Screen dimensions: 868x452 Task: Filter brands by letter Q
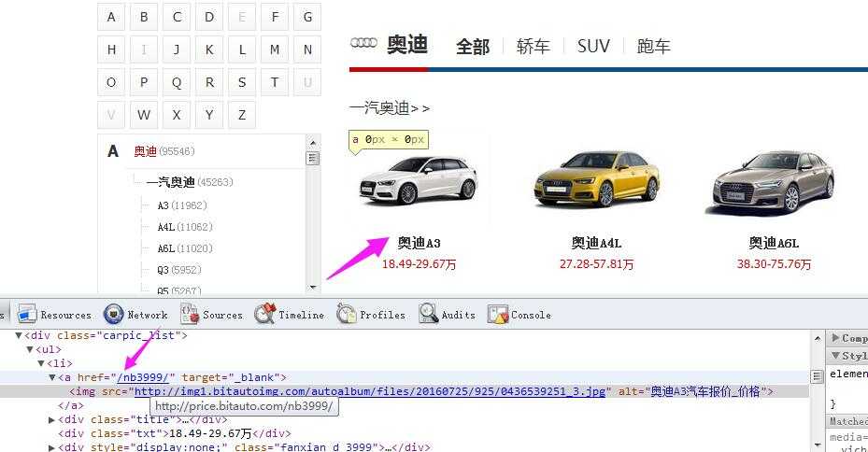click(177, 82)
